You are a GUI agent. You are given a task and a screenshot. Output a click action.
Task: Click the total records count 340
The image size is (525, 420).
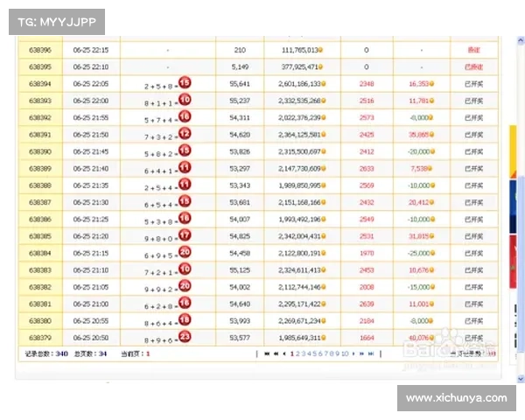(x=61, y=353)
